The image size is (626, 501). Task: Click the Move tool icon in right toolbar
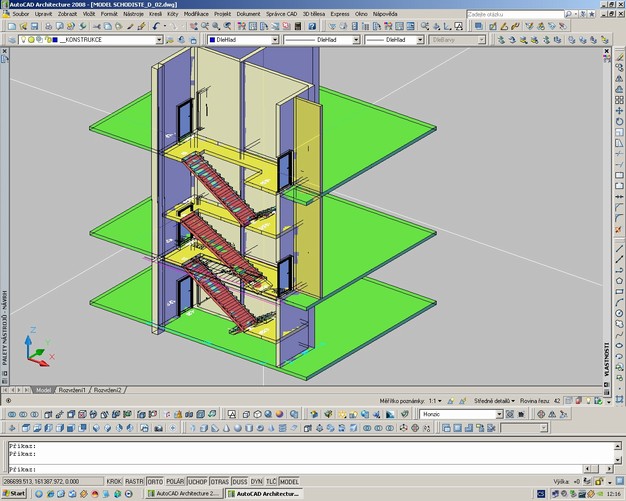(619, 110)
